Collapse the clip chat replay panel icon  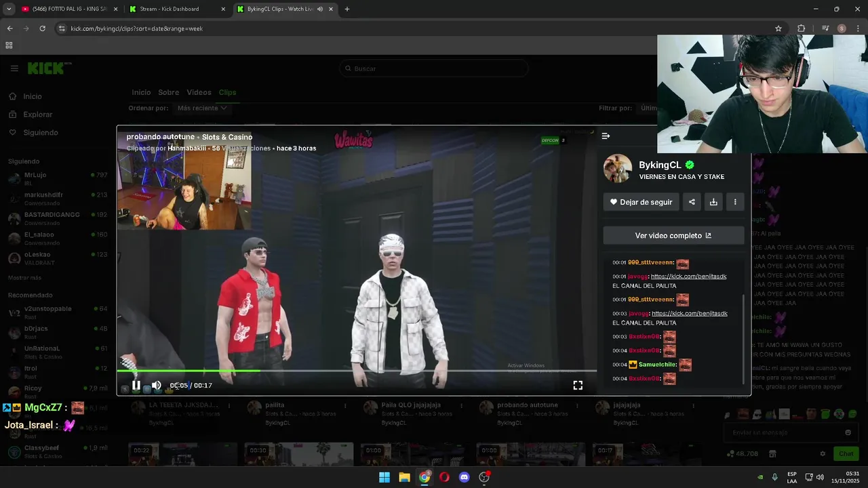pos(606,136)
